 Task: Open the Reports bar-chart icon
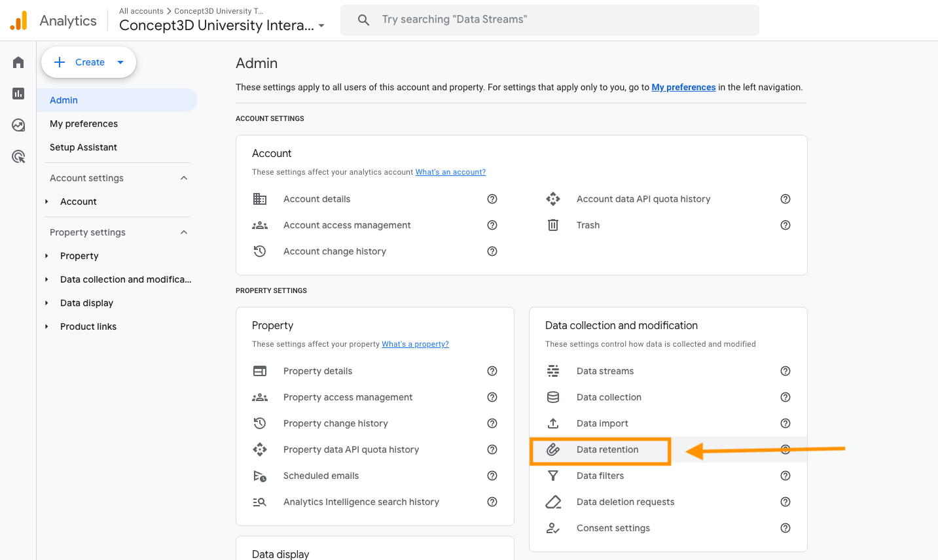click(18, 94)
